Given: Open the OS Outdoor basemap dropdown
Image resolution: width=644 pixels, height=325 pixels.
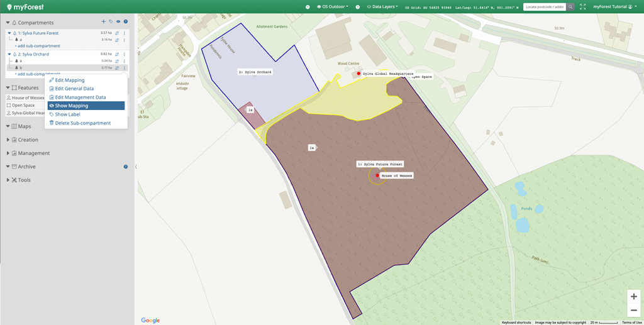Looking at the screenshot, I should coord(333,6).
